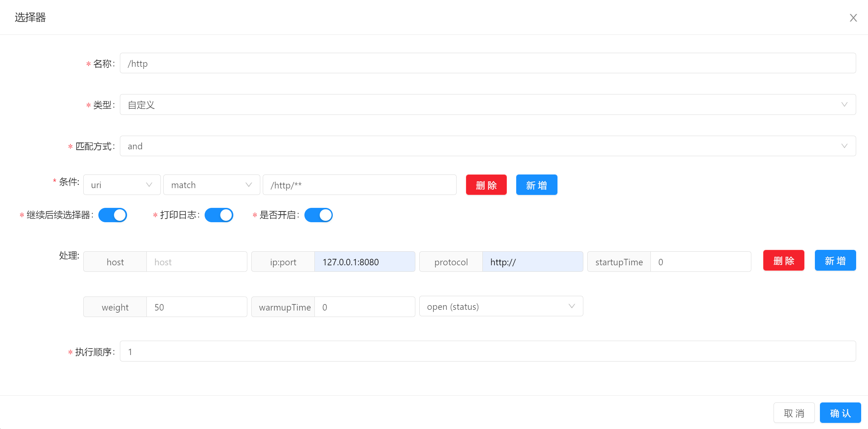Viewport: 868px width, 429px height.
Task: Click the 新增 button in the 处理 row
Action: point(835,261)
